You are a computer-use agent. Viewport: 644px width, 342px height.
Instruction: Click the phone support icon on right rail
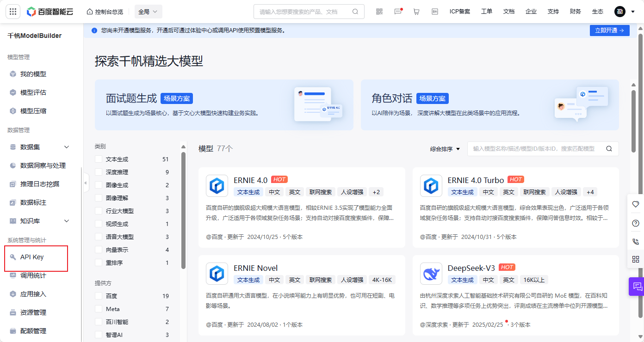pyautogui.click(x=636, y=241)
